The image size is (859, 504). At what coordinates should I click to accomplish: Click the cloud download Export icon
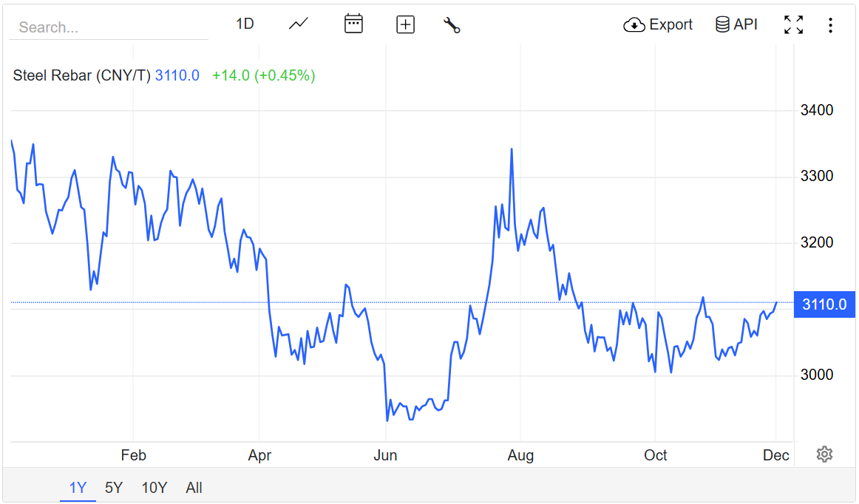pos(634,25)
